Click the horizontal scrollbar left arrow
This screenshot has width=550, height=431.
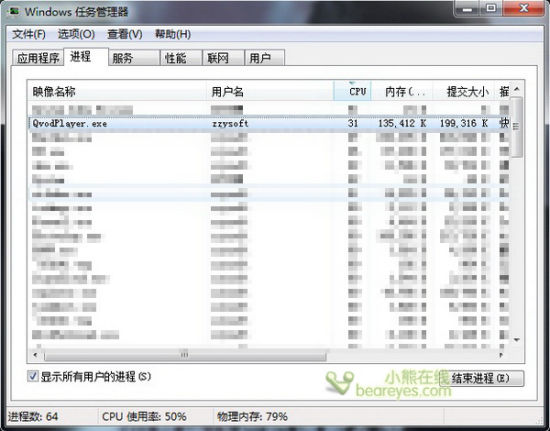(x=35, y=355)
